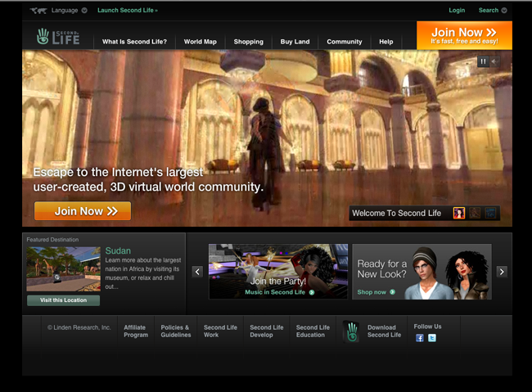
Task: Click Visit this Location button
Action: (64, 300)
